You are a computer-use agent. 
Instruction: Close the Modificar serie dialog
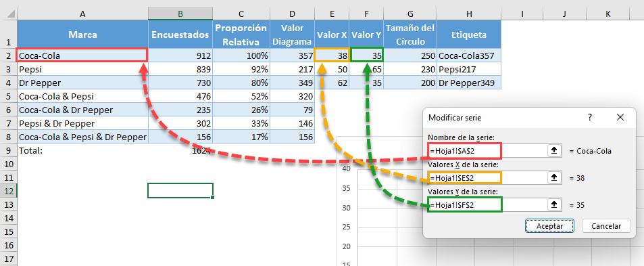pos(620,118)
